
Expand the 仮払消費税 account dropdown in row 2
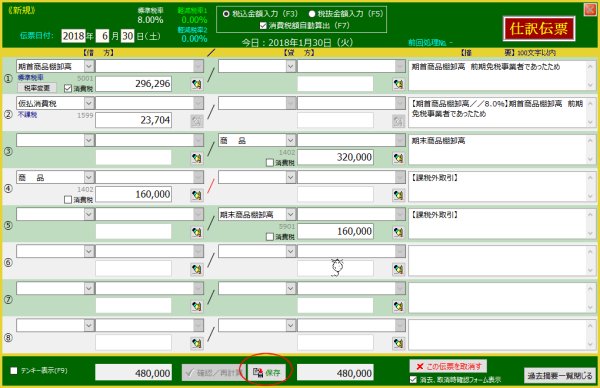pyautogui.click(x=89, y=103)
